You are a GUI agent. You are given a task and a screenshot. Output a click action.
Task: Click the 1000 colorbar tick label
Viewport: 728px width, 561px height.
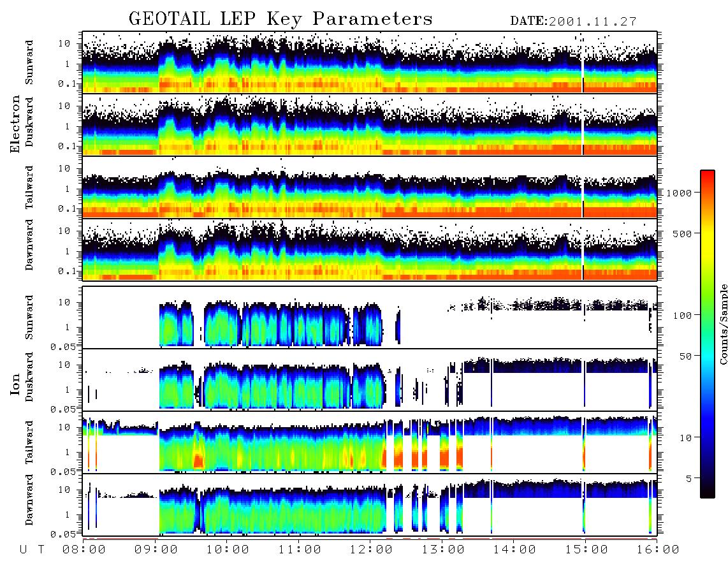(x=680, y=193)
